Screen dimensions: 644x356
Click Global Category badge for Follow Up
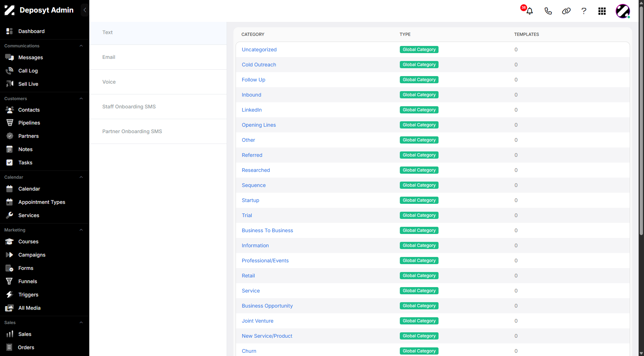tap(419, 80)
